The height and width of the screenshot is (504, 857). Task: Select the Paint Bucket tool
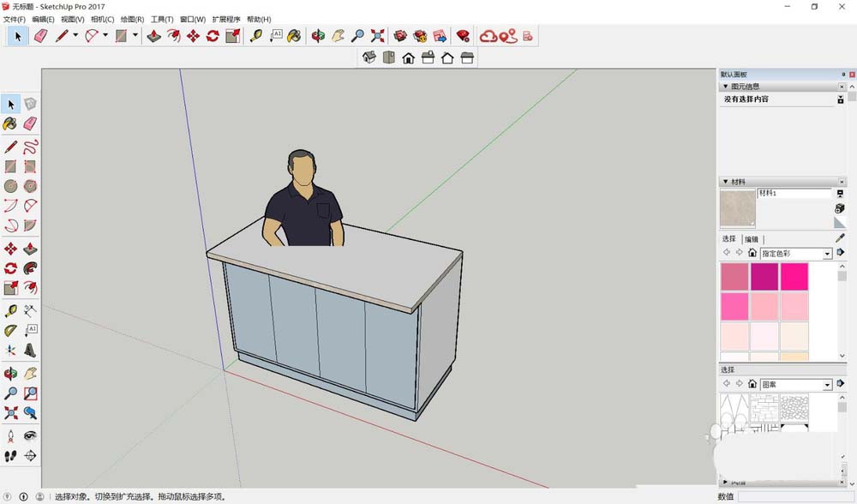click(11, 123)
